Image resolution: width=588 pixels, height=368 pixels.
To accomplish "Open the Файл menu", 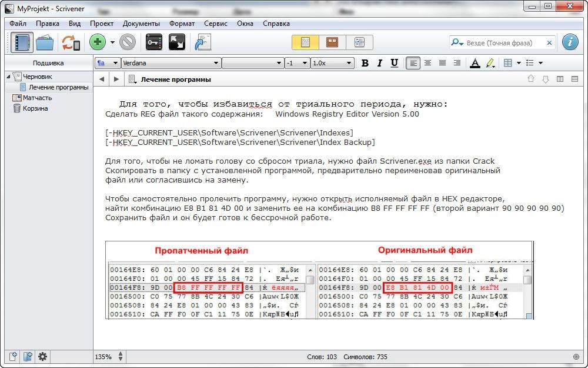I will (x=18, y=24).
